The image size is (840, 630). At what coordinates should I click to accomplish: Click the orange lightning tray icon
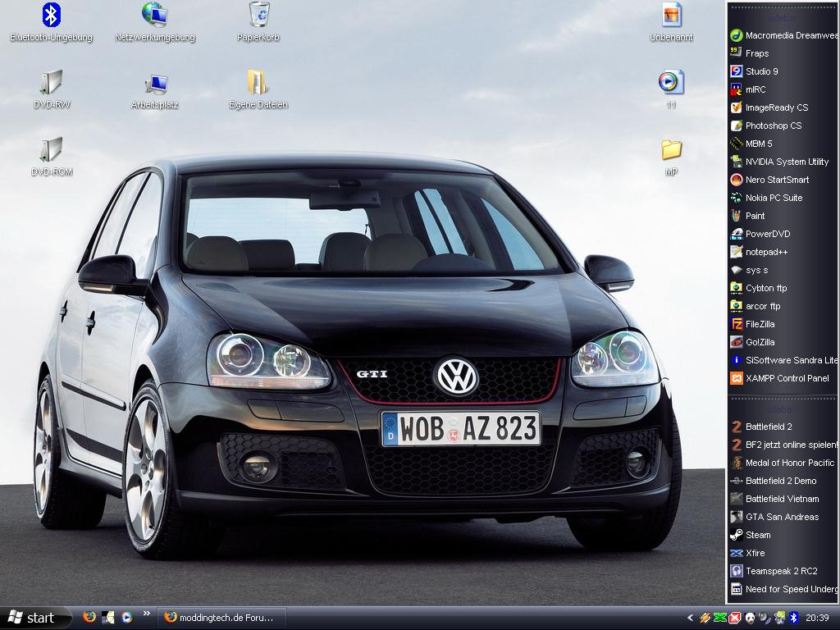pos(705,618)
